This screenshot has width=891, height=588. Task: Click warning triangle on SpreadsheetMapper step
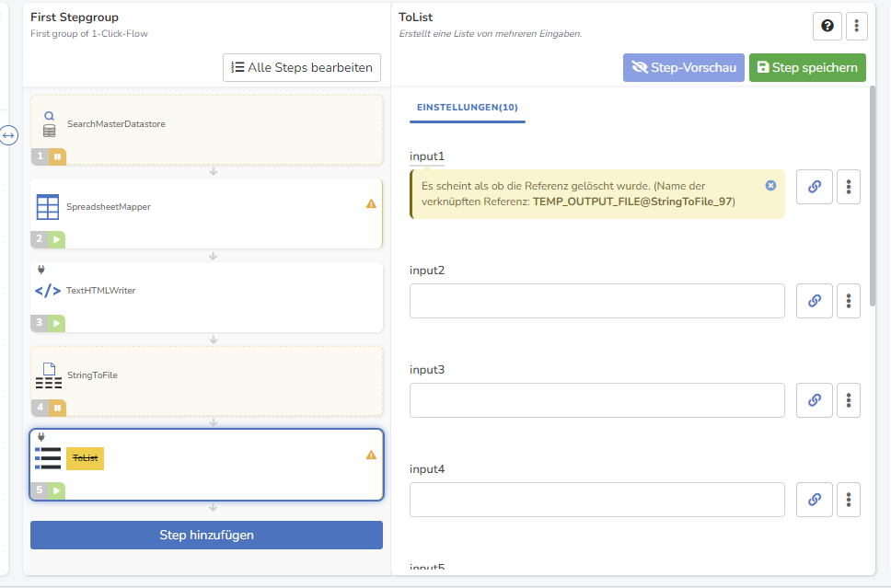coord(371,203)
